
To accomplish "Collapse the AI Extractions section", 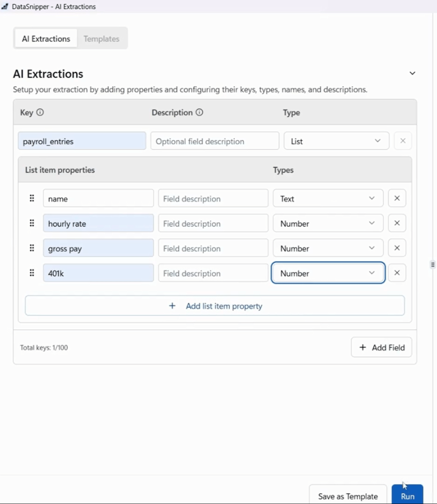I will pyautogui.click(x=412, y=73).
